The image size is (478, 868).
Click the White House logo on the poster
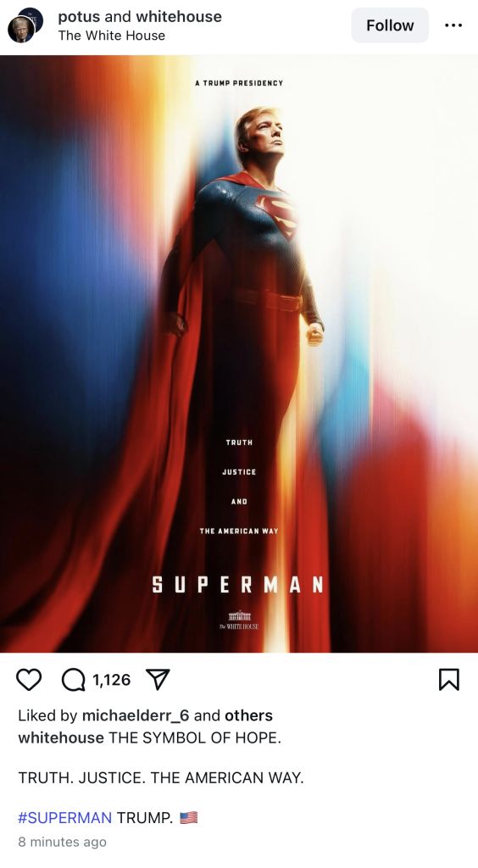pos(239,620)
